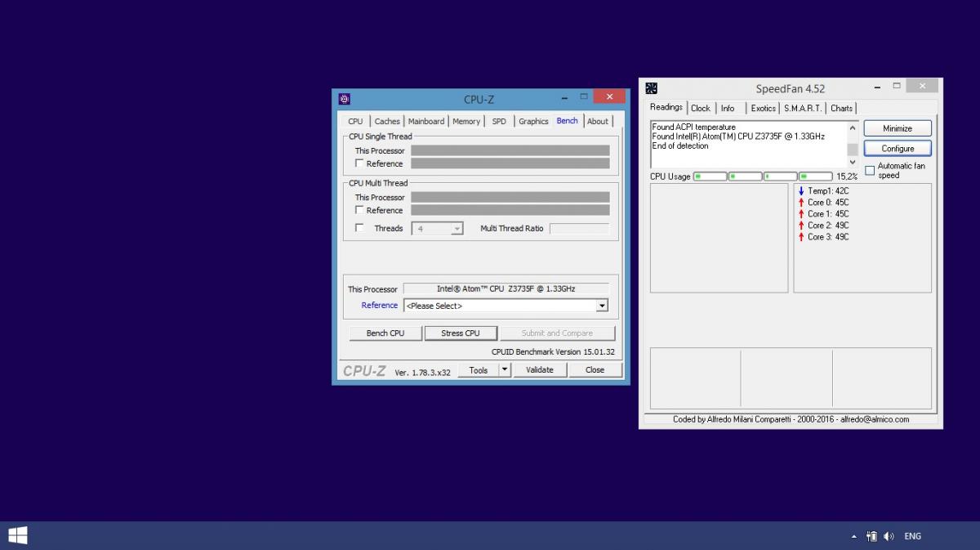Open SpeedFan Clock tab
980x550 pixels.
(x=701, y=108)
